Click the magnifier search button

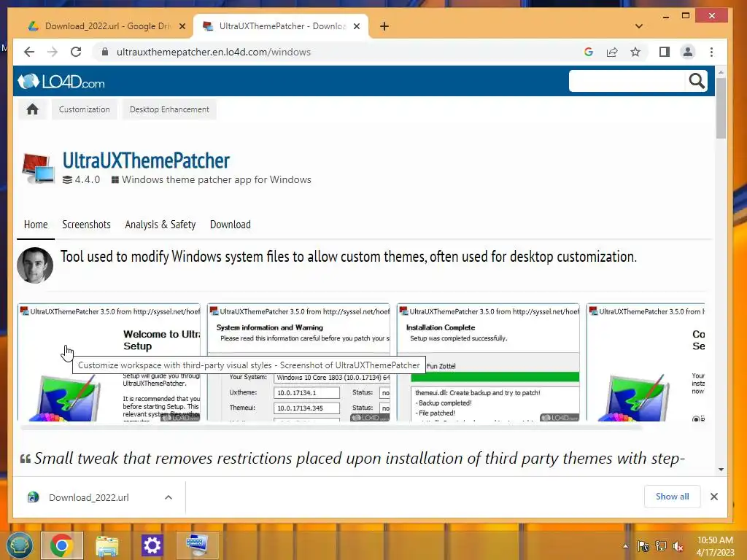pyautogui.click(x=697, y=82)
